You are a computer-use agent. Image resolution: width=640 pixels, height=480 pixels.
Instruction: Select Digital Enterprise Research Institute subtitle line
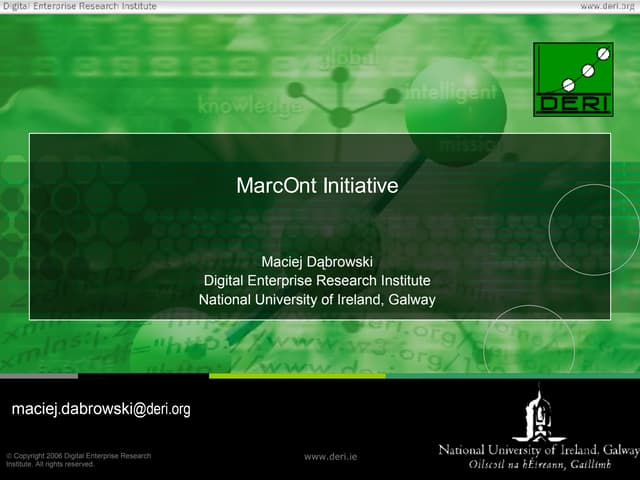pos(317,280)
